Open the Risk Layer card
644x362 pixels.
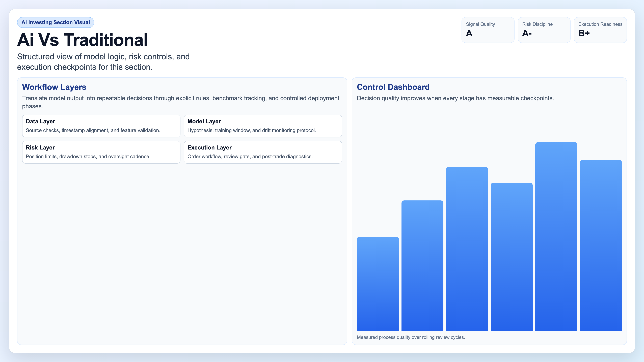pyautogui.click(x=101, y=152)
